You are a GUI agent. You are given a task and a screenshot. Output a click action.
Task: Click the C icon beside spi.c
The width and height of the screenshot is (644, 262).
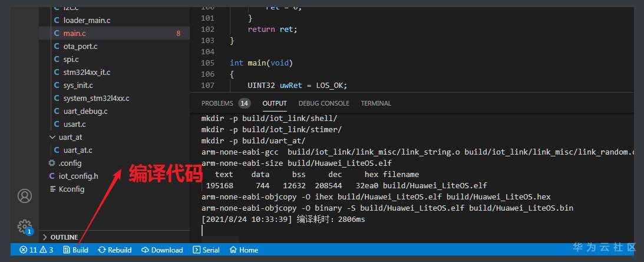pyautogui.click(x=57, y=59)
